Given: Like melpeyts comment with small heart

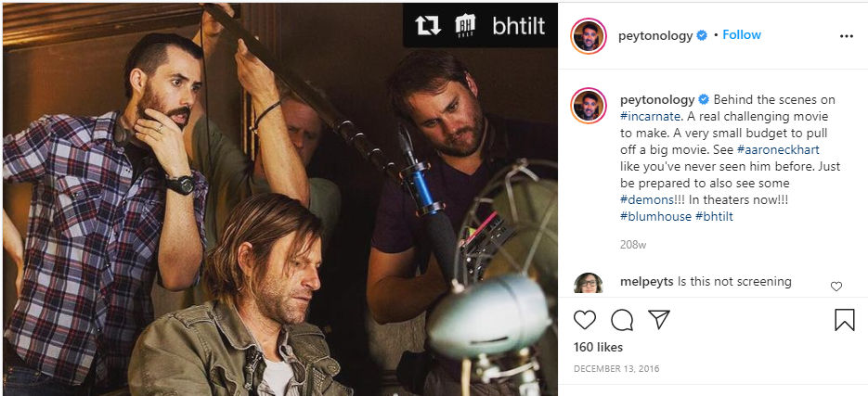Looking at the screenshot, I should click(x=836, y=287).
